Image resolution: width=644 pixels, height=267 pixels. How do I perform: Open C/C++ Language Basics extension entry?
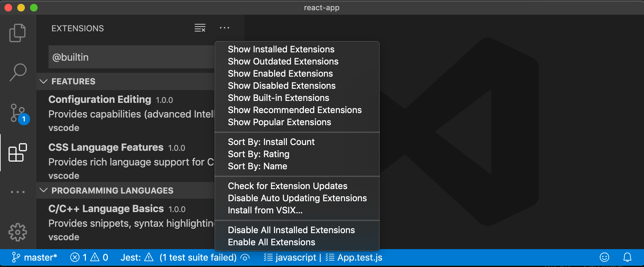(125, 223)
